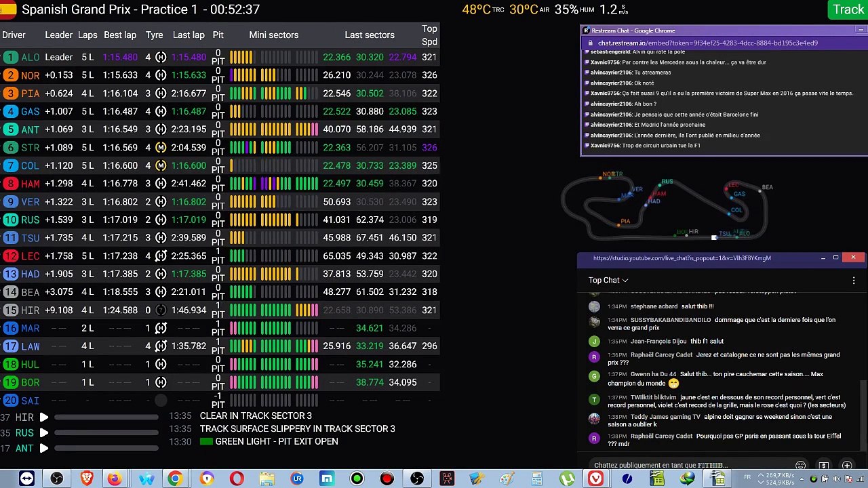This screenshot has height=488, width=868.
Task: Click the Top Spd column header
Action: [429, 35]
